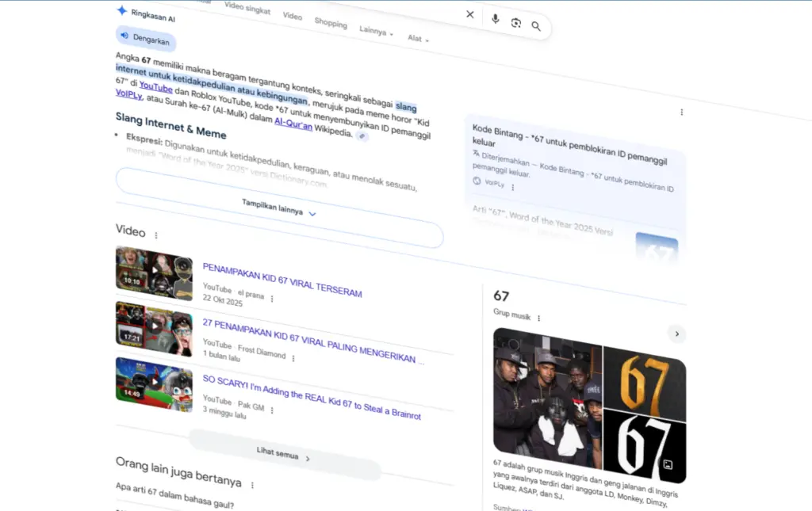Open the Alat tools dropdown
812x511 pixels.
[418, 39]
